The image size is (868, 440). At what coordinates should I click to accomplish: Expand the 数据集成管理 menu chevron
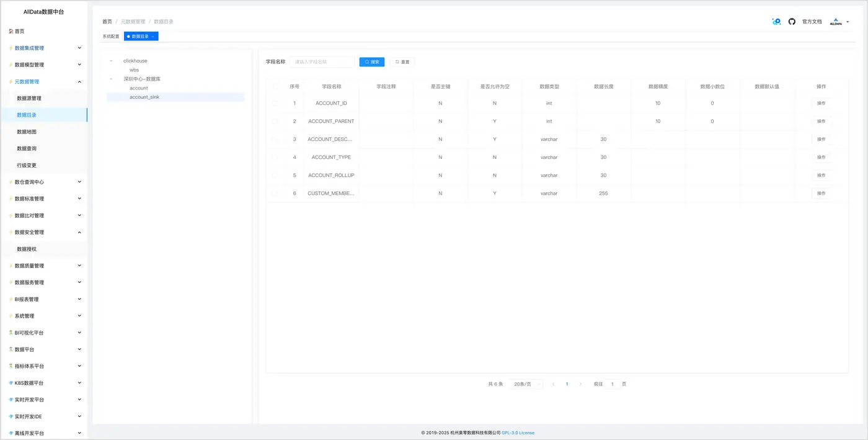point(79,48)
